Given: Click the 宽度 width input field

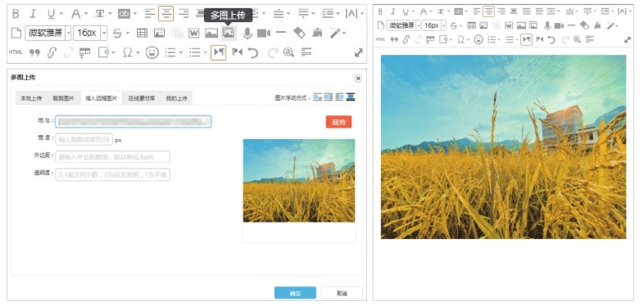Looking at the screenshot, I should tap(84, 139).
